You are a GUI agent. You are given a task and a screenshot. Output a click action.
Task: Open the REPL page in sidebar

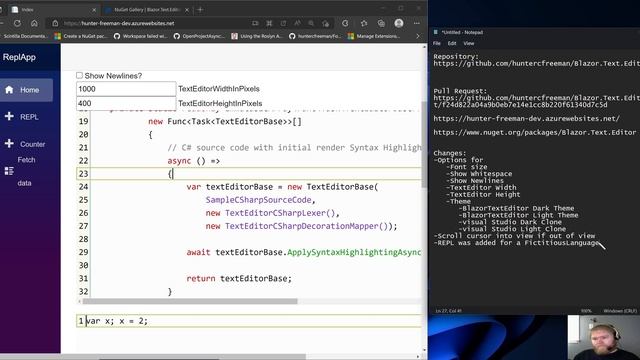[x=27, y=117]
